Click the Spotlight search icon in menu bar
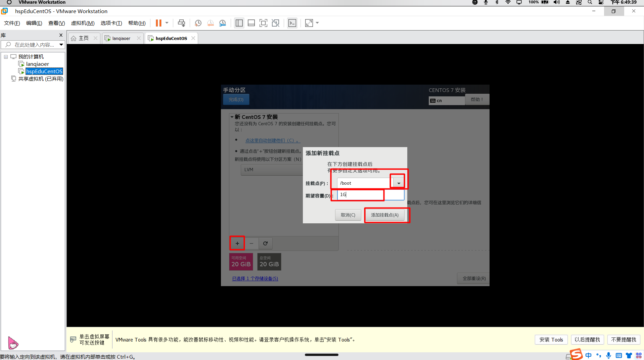644x360 pixels. [590, 2]
